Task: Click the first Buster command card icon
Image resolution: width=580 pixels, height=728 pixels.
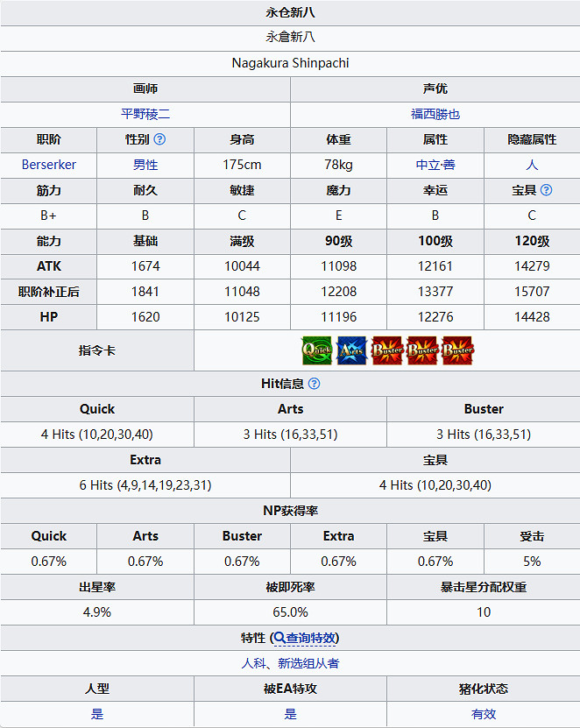Action: 386,350
